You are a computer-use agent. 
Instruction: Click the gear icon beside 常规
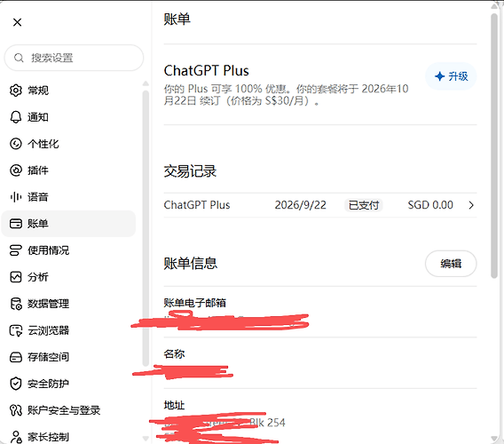(16, 91)
